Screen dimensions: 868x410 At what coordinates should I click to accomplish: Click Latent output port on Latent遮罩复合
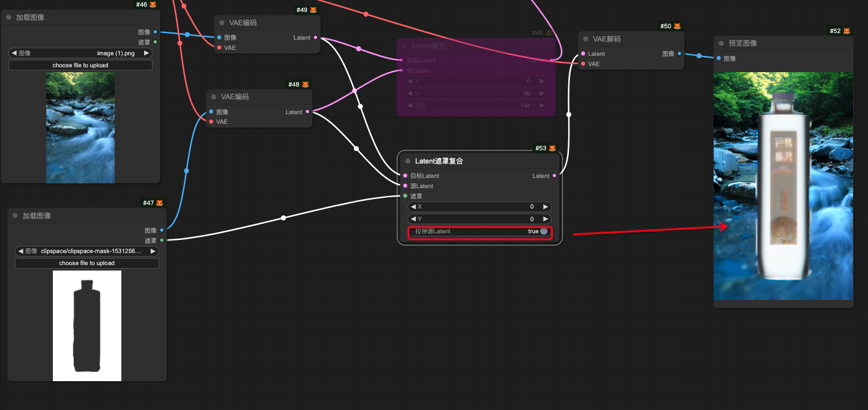click(x=554, y=176)
